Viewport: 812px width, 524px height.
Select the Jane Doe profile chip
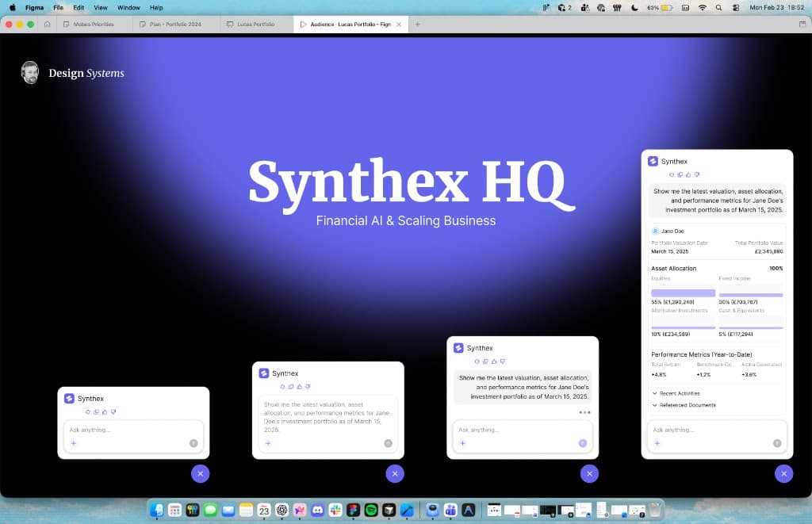670,231
